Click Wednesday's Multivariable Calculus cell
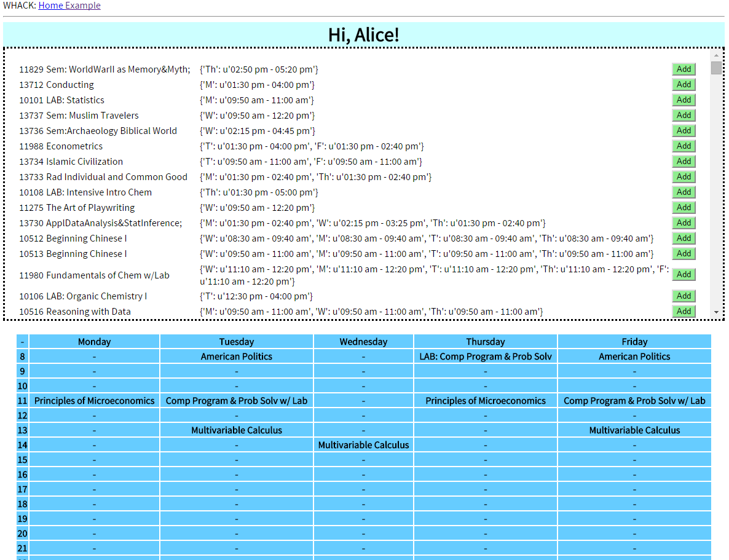 363,445
